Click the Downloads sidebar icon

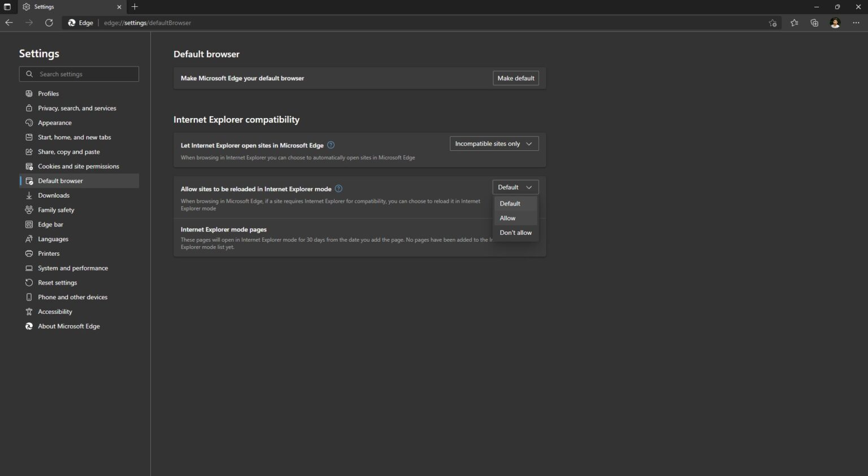click(29, 195)
